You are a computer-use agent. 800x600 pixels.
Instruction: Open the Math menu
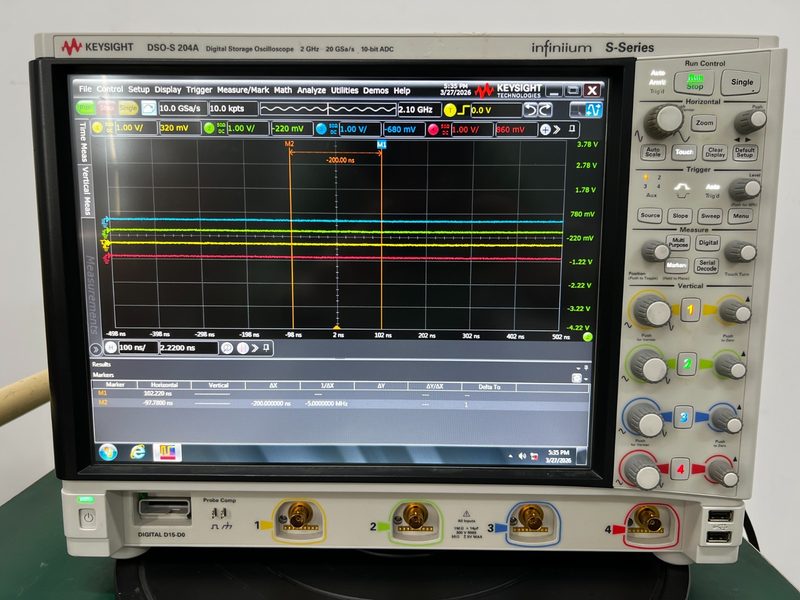(x=283, y=90)
